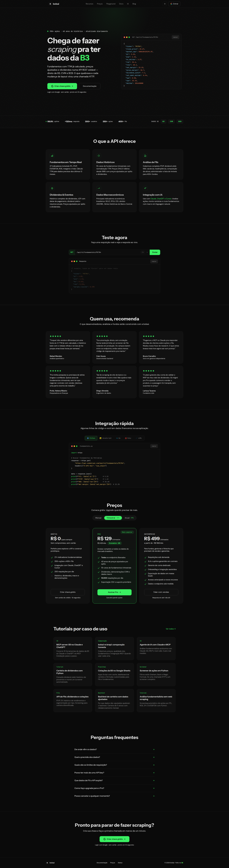The width and height of the screenshot is (229, 868).
Task: Expand 'Posso ter mais de uma API key?' question
Action: click(x=114, y=773)
